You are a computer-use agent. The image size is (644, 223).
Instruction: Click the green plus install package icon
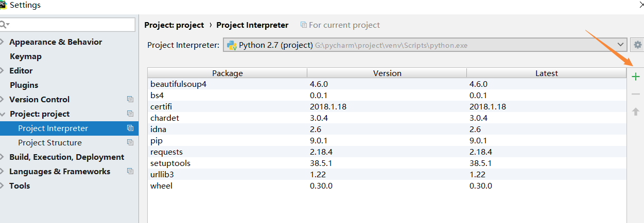coord(636,77)
